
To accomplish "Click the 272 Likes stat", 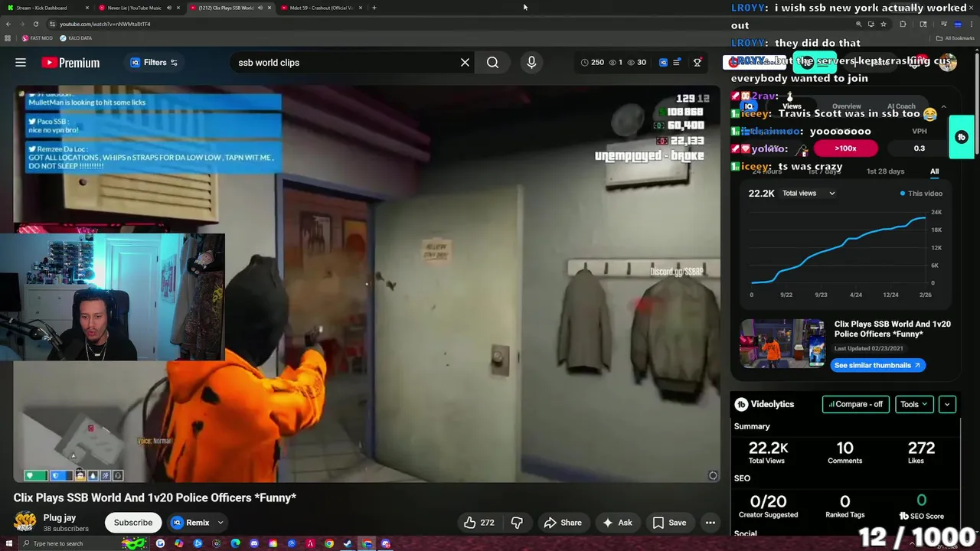I will pos(921,452).
